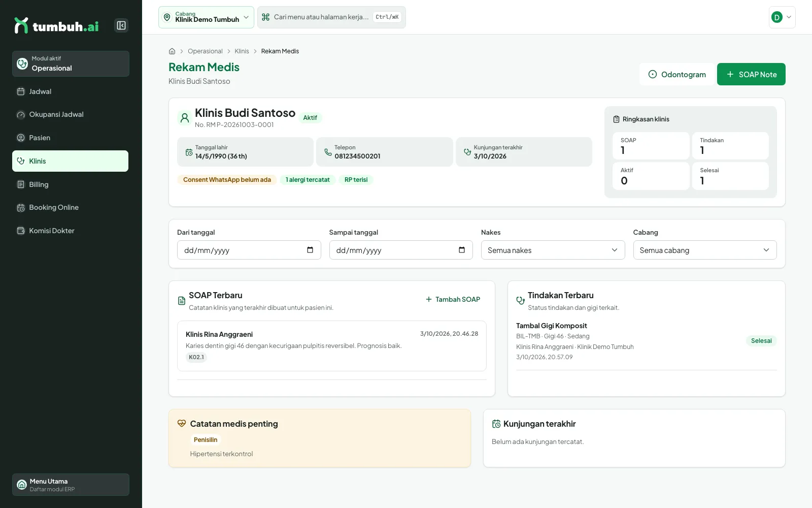Open the Odontogram button
Viewport: 812px width, 508px height.
pos(677,74)
